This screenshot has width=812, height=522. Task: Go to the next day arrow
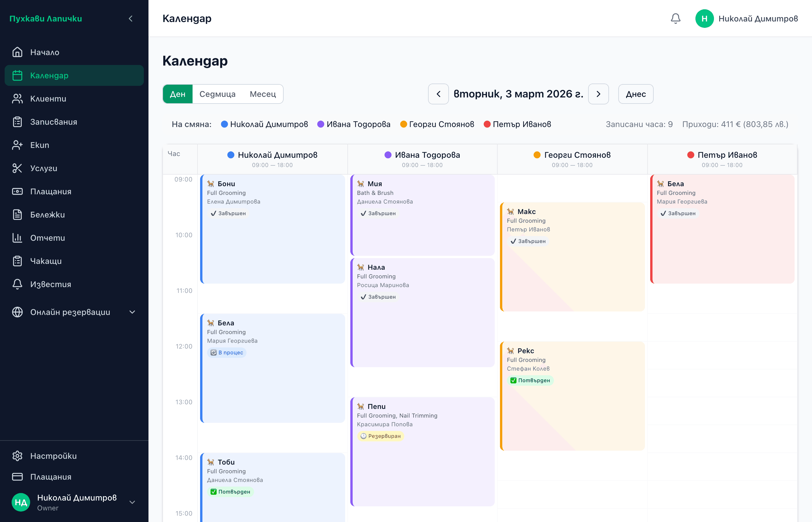click(598, 94)
